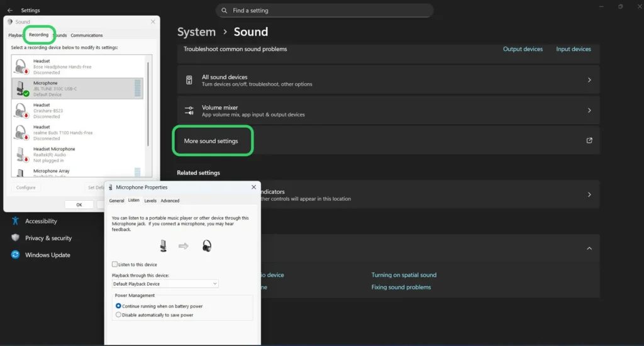Open Fixing sound problems link

tap(401, 287)
